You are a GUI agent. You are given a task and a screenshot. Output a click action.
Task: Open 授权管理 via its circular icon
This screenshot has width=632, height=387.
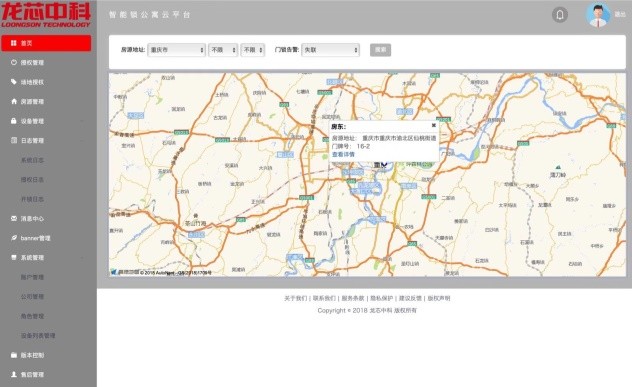(14, 62)
